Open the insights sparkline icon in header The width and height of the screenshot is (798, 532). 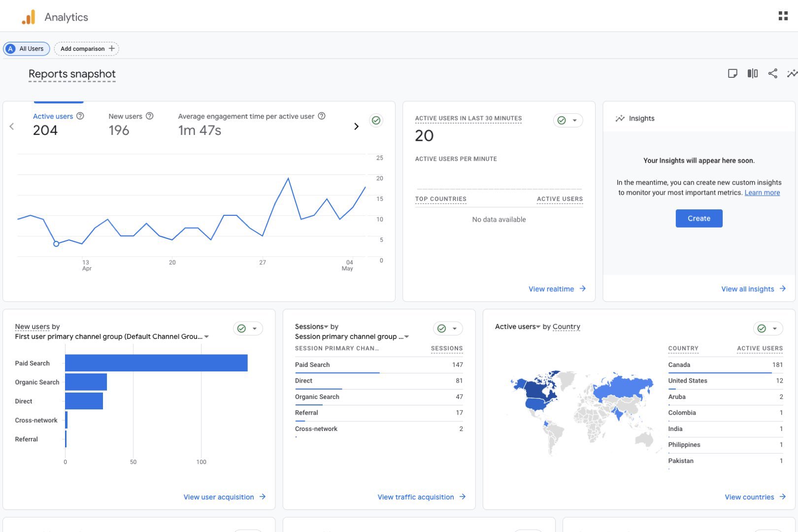pyautogui.click(x=792, y=73)
